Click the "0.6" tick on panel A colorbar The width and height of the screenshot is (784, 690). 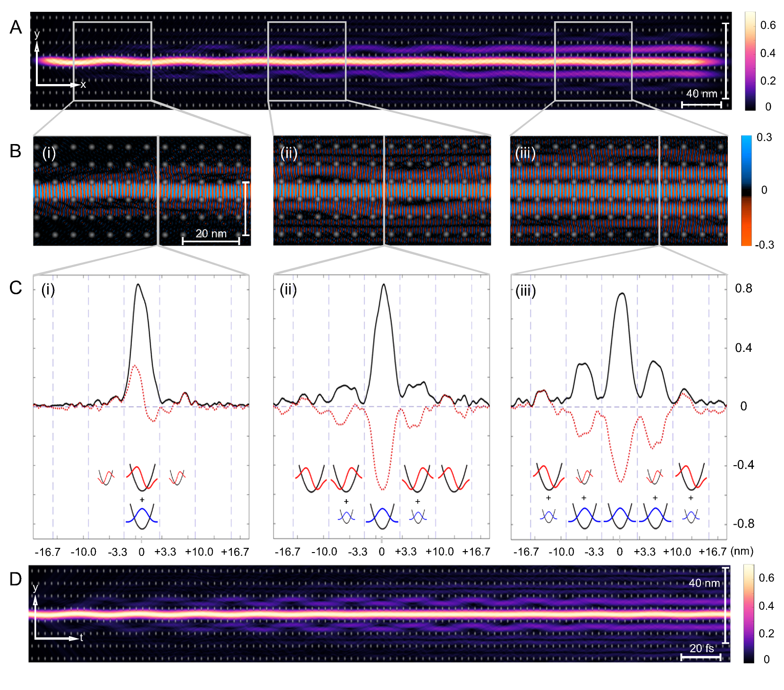[x=768, y=25]
